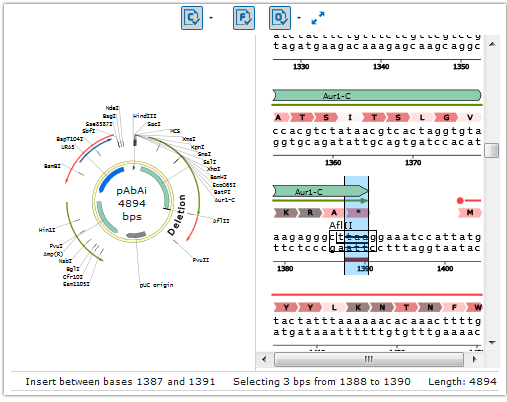Click the I residue arrow
Viewport: 507px width, 402px height.
point(350,117)
